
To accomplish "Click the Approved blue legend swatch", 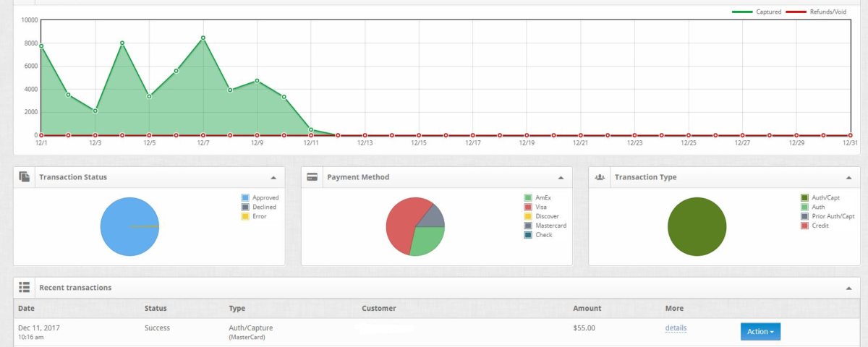I will (x=244, y=197).
